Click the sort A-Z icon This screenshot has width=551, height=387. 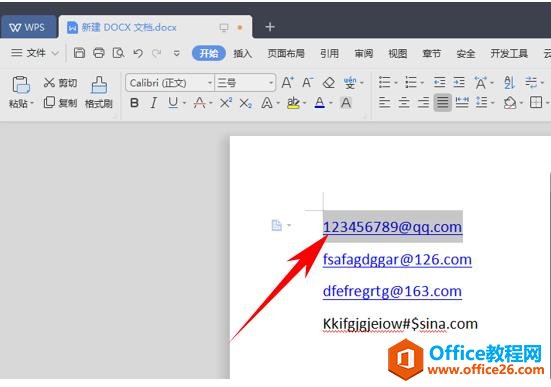(510, 83)
